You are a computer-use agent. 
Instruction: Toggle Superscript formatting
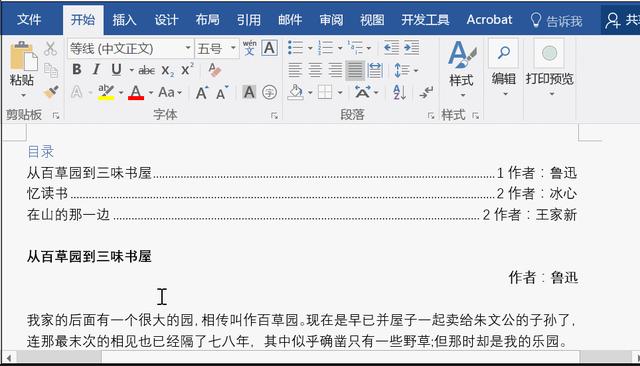click(187, 69)
